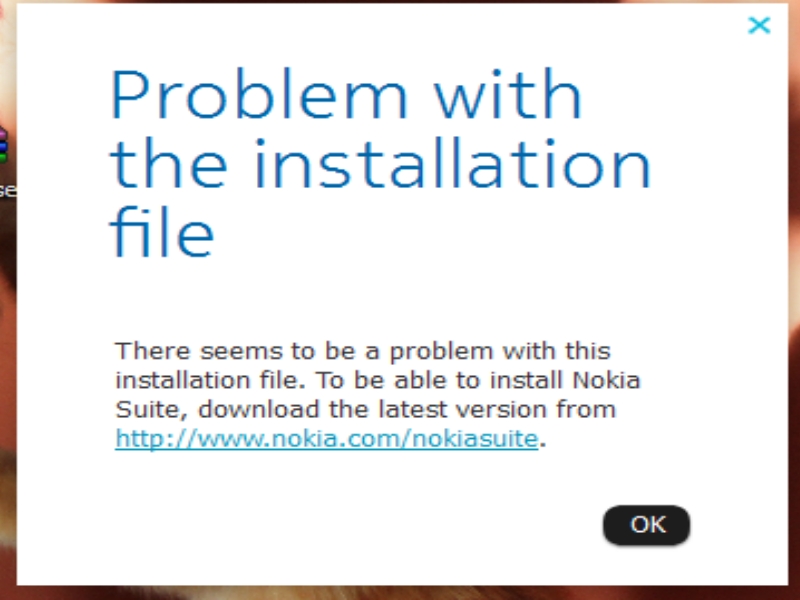Screen dimensions: 800x600
Task: Click the "There seems to be a problem" line
Action: pyautogui.click(x=362, y=352)
